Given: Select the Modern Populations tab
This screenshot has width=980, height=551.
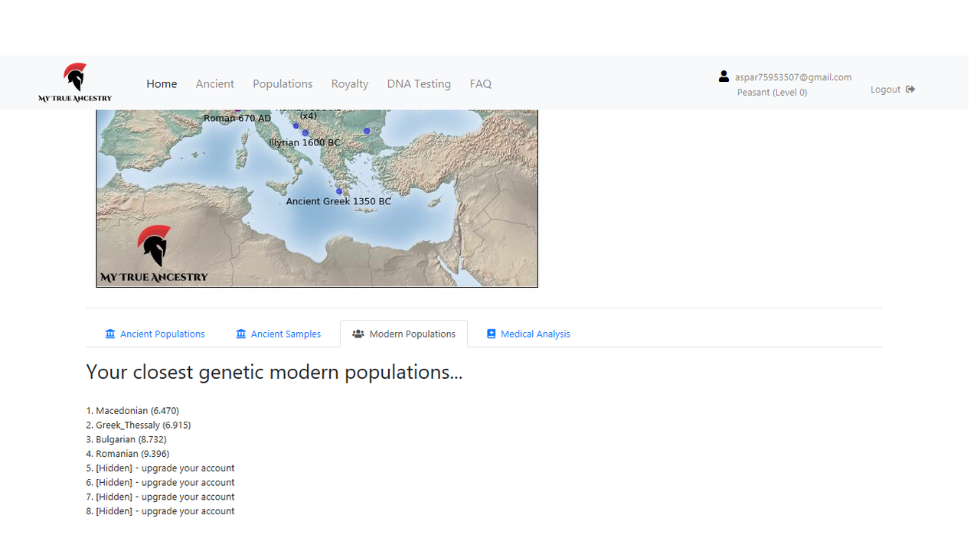Looking at the screenshot, I should click(x=404, y=334).
